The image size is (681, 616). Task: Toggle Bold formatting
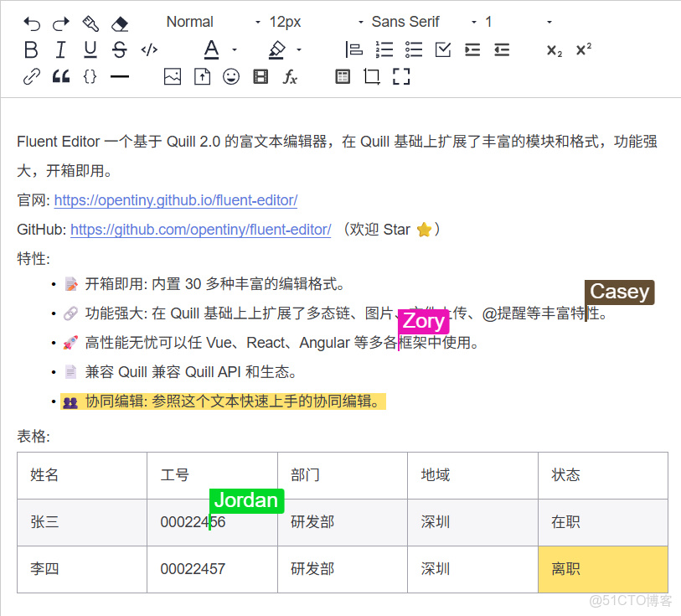(31, 49)
